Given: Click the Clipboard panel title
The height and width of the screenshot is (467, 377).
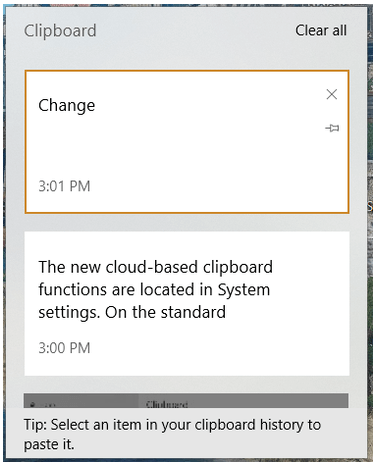Looking at the screenshot, I should [60, 31].
